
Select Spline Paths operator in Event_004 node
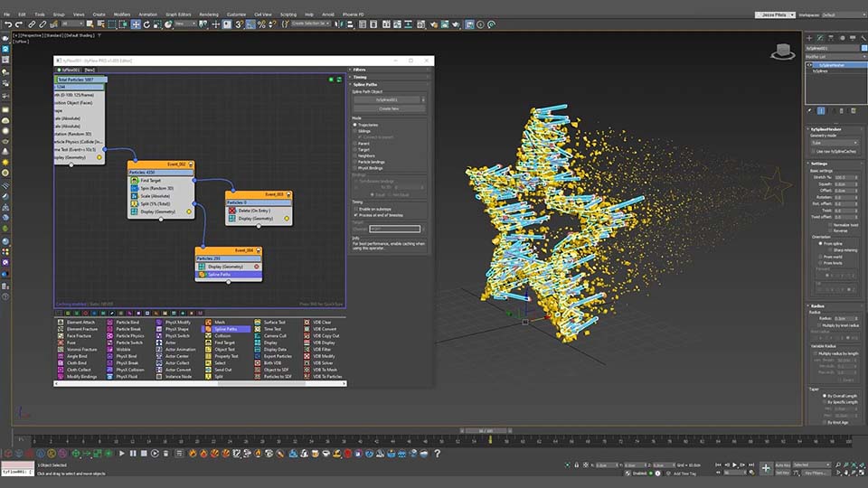(x=229, y=275)
